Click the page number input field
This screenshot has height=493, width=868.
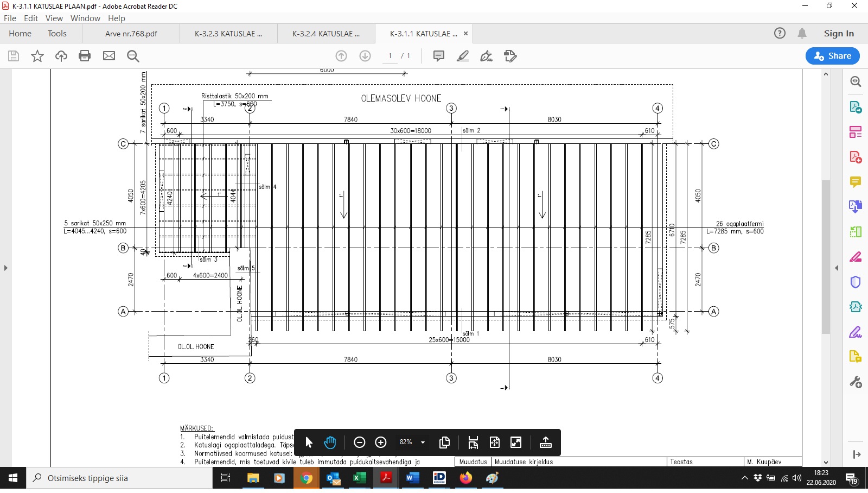pyautogui.click(x=390, y=56)
